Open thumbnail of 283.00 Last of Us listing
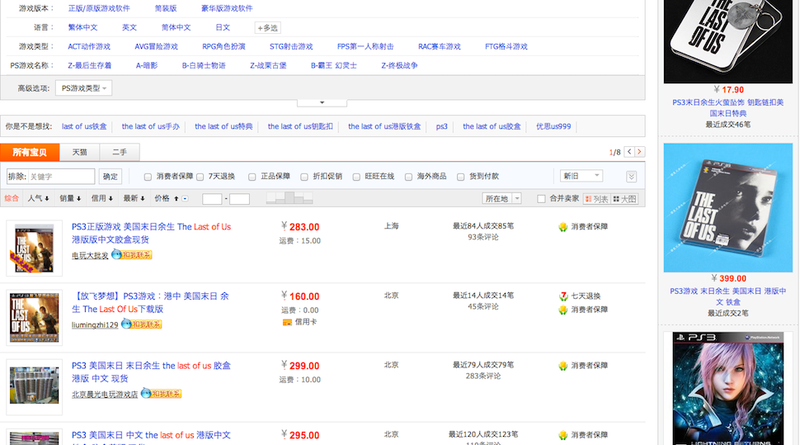The height and width of the screenshot is (445, 800). point(34,248)
